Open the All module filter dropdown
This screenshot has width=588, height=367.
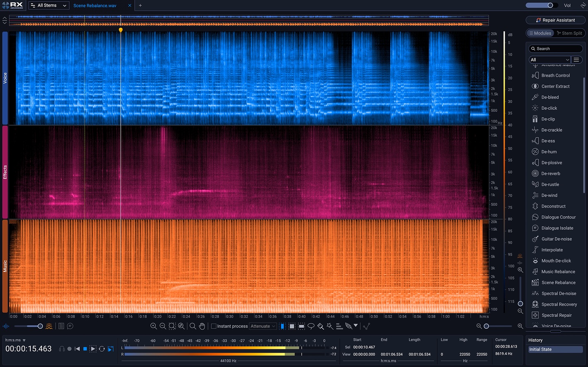549,60
